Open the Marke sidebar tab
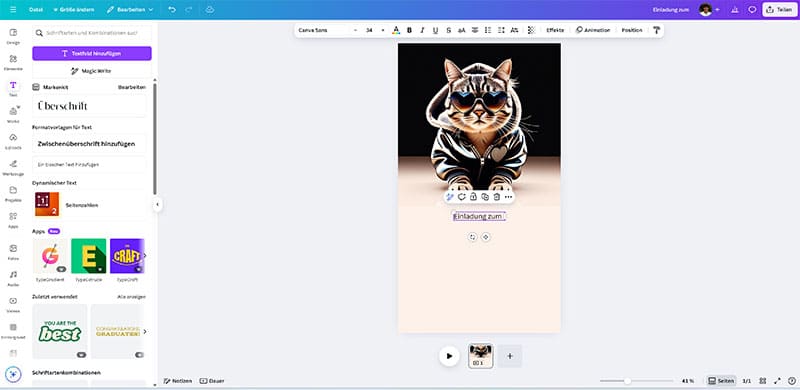Viewport: 800px width, 390px height. [13, 114]
